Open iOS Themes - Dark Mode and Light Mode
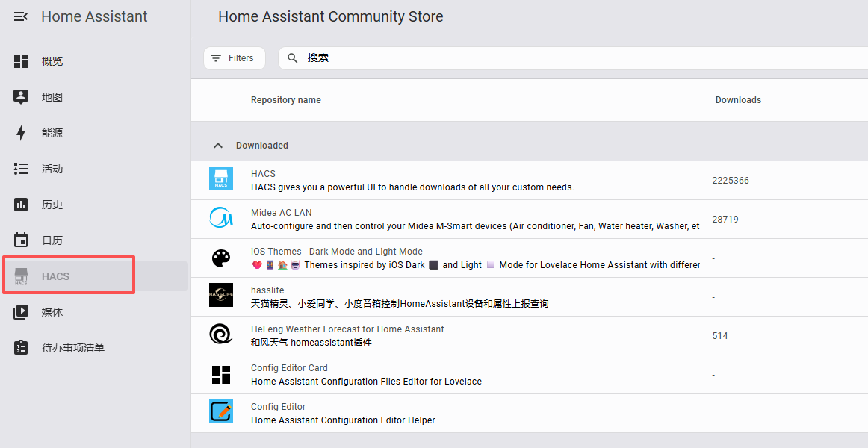This screenshot has height=448, width=868. (337, 252)
